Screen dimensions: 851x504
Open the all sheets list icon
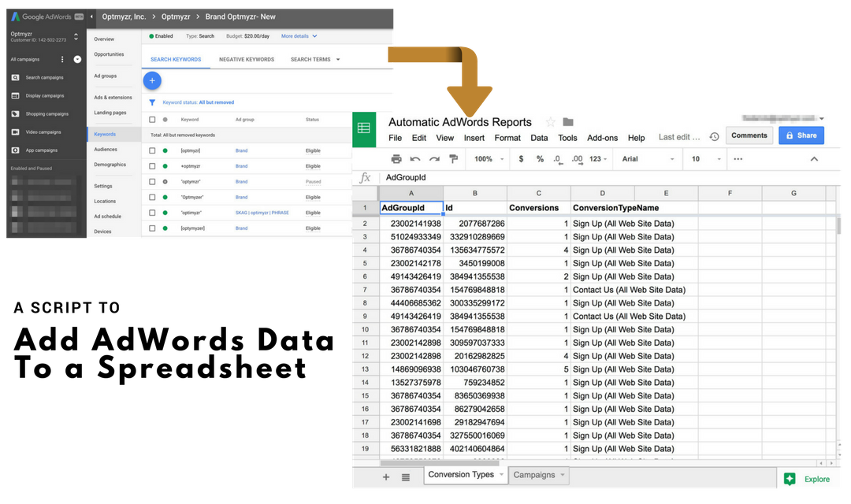pos(406,477)
